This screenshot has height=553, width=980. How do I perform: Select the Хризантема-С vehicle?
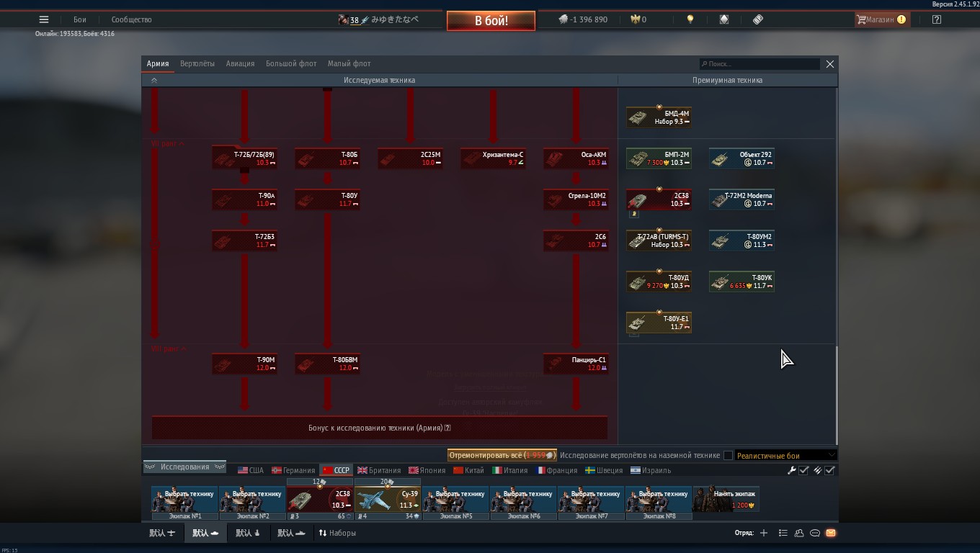493,158
